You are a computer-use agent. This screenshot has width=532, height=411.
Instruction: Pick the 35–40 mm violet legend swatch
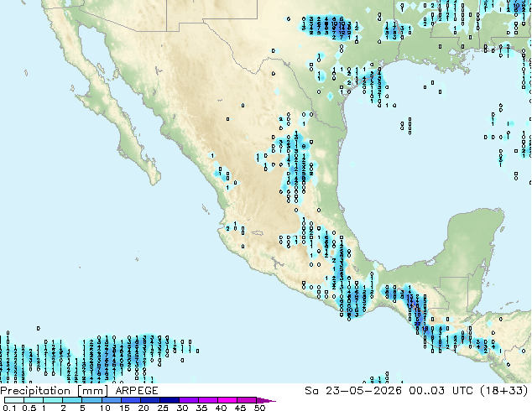point(207,400)
